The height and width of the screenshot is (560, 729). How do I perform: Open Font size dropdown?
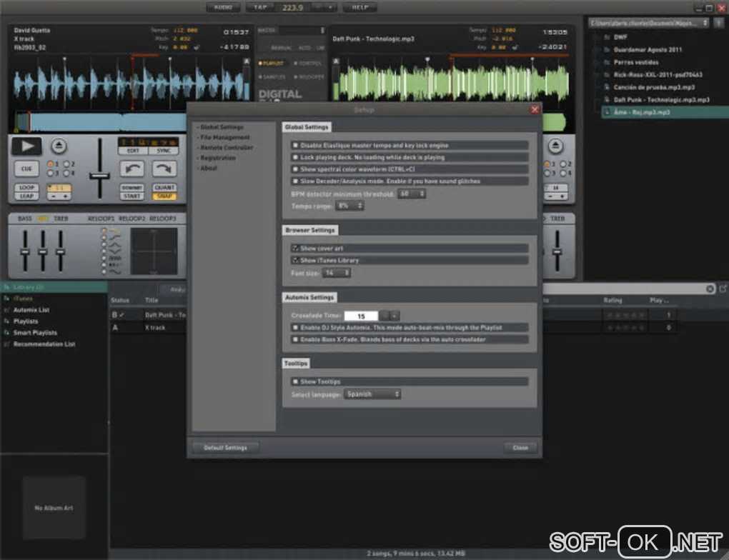(x=336, y=273)
